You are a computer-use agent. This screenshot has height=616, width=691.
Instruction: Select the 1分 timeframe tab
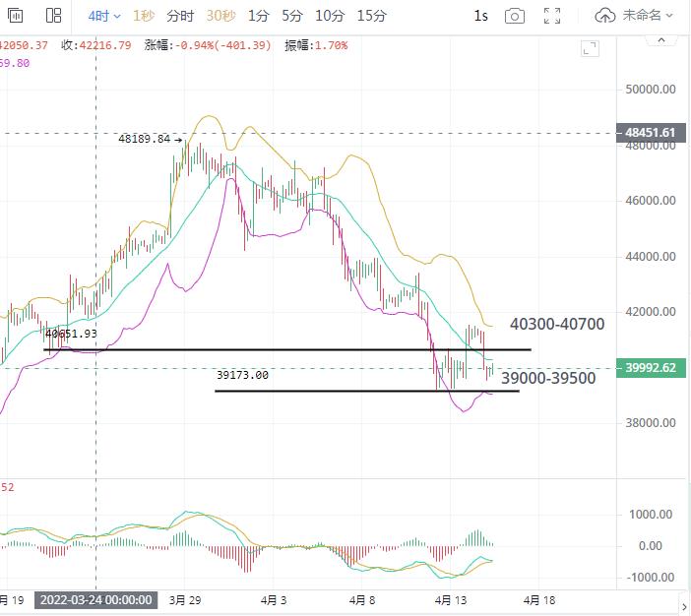(258, 16)
